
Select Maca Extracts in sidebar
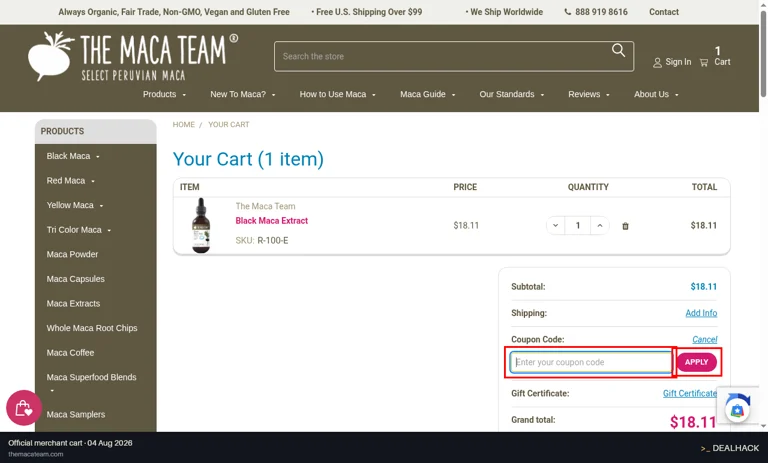73,303
